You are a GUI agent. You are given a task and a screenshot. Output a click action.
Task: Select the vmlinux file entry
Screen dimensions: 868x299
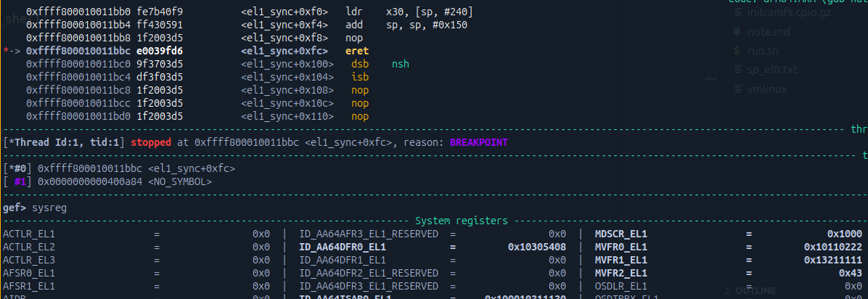(767, 89)
